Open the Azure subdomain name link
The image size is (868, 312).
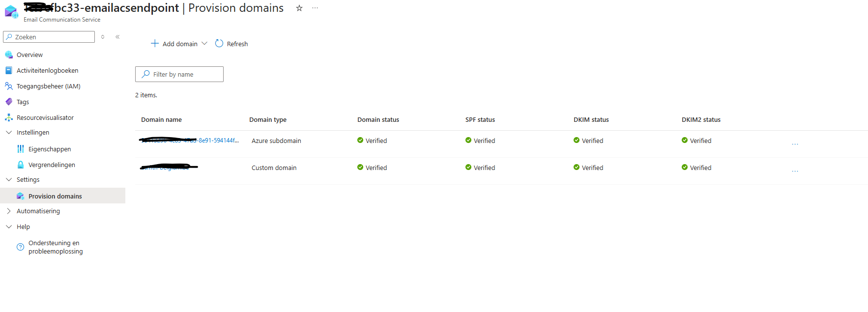[x=190, y=141]
